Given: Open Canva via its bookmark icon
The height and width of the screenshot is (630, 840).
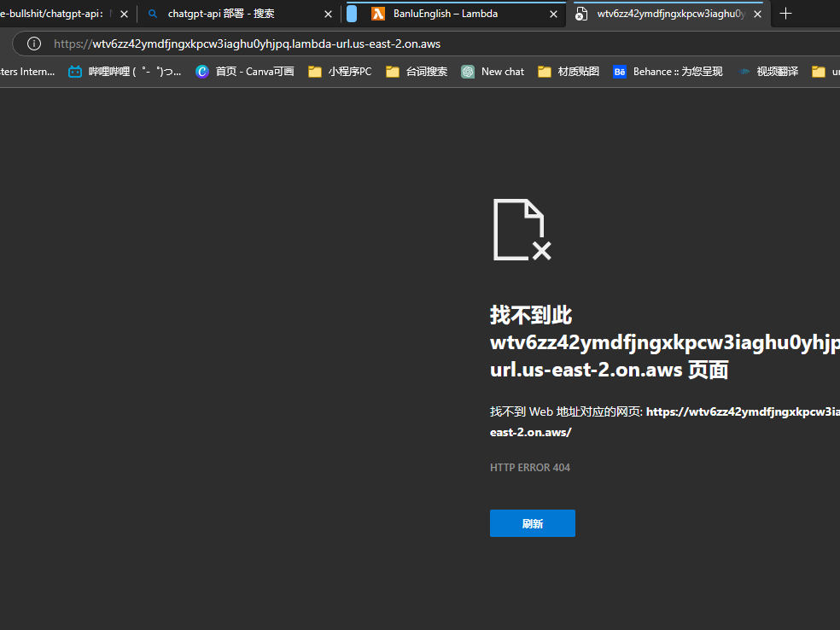Looking at the screenshot, I should [201, 72].
